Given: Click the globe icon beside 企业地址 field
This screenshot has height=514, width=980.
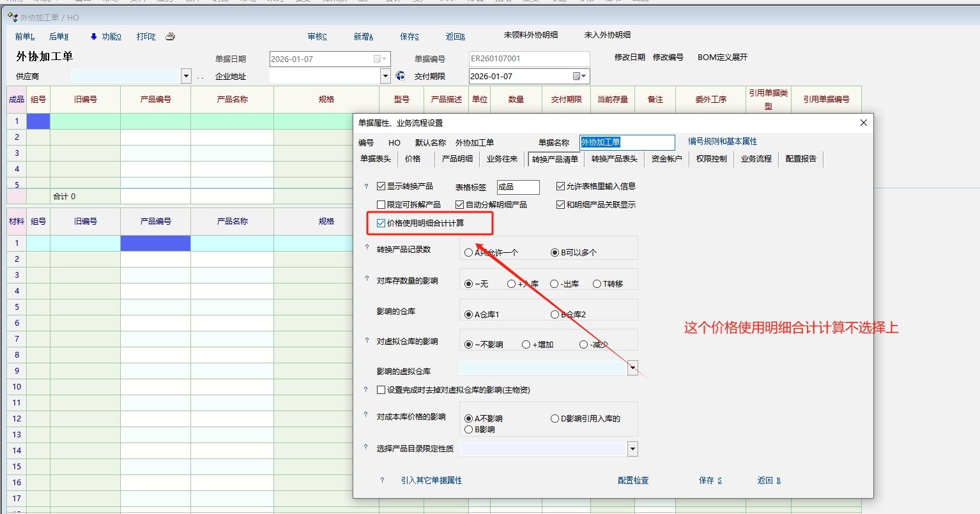Looking at the screenshot, I should click(401, 76).
